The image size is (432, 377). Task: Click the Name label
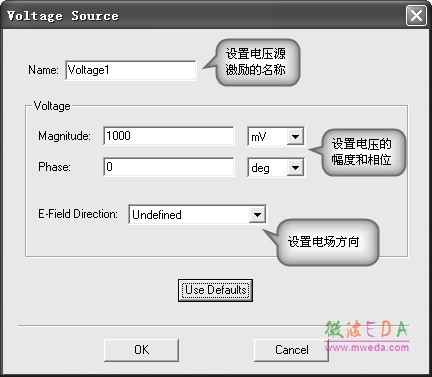coord(43,70)
